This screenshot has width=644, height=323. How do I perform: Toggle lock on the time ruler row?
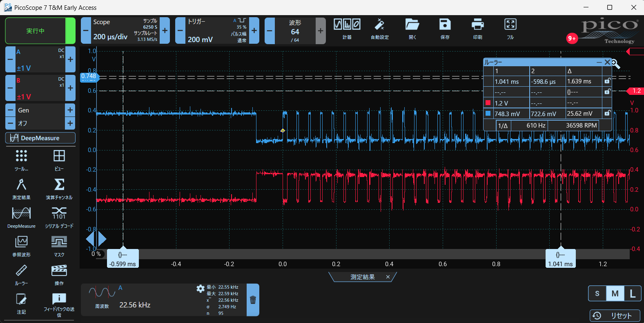pyautogui.click(x=607, y=81)
